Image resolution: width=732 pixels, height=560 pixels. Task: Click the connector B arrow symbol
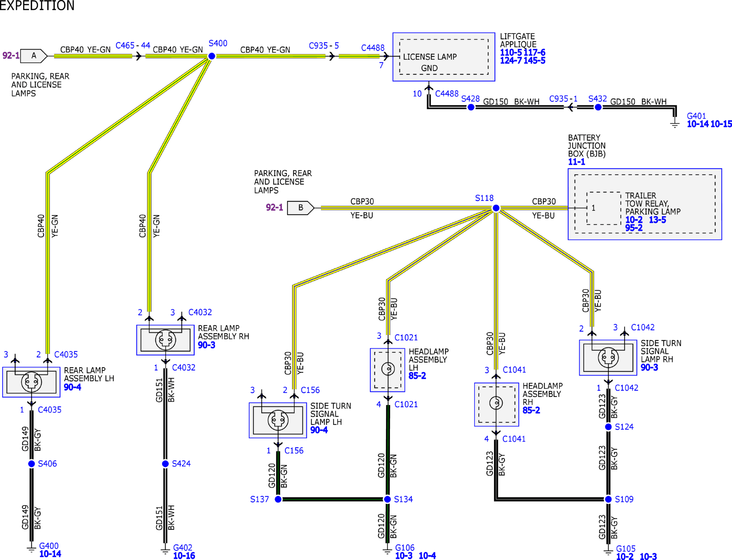301,208
